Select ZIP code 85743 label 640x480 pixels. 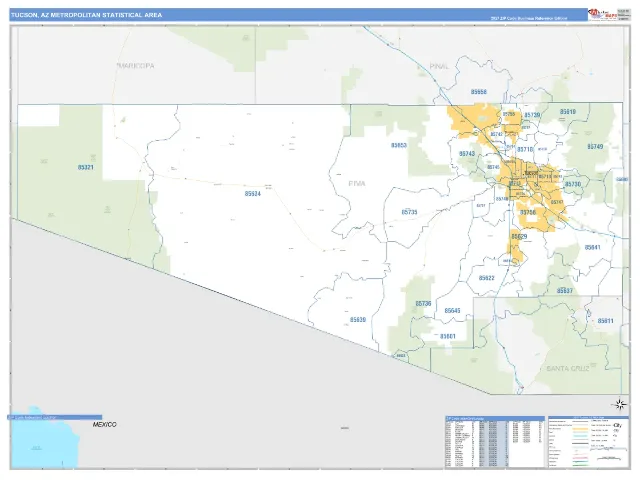[467, 154]
